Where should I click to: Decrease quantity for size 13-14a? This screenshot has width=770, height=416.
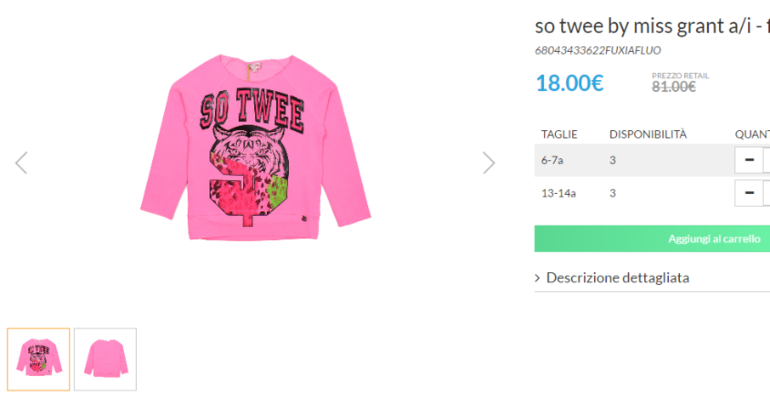(x=748, y=192)
